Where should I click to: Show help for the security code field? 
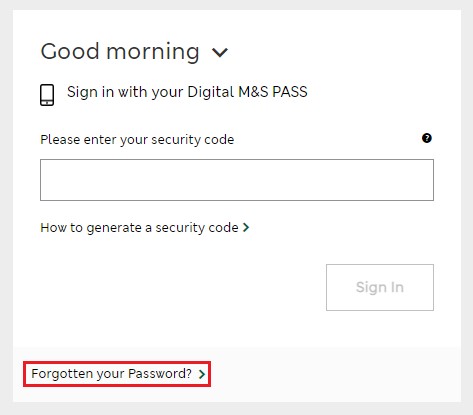427,138
